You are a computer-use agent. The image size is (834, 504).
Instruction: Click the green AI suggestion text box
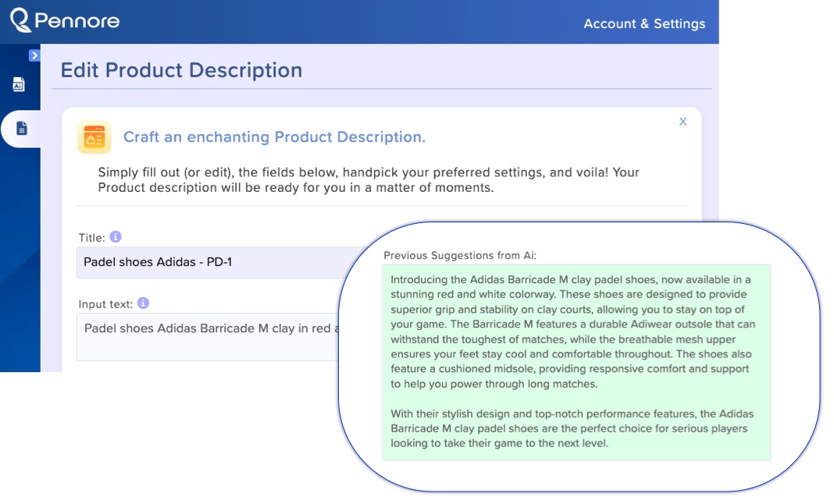[x=576, y=362]
